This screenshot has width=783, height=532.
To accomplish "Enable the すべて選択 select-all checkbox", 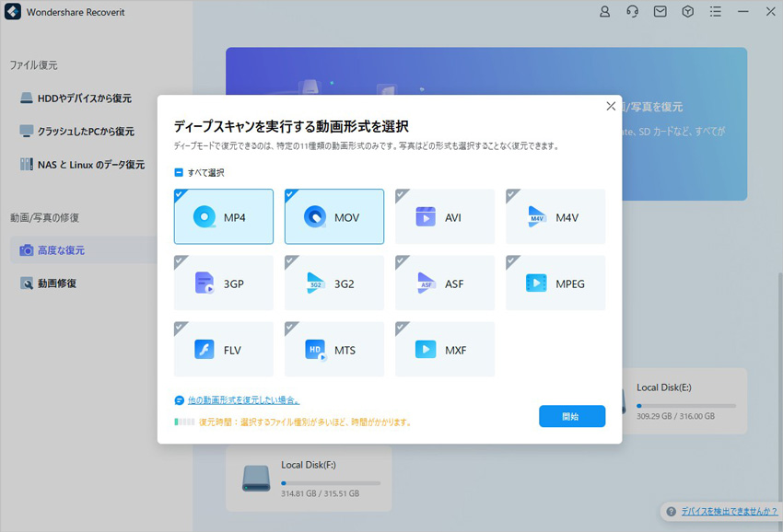I will (180, 170).
